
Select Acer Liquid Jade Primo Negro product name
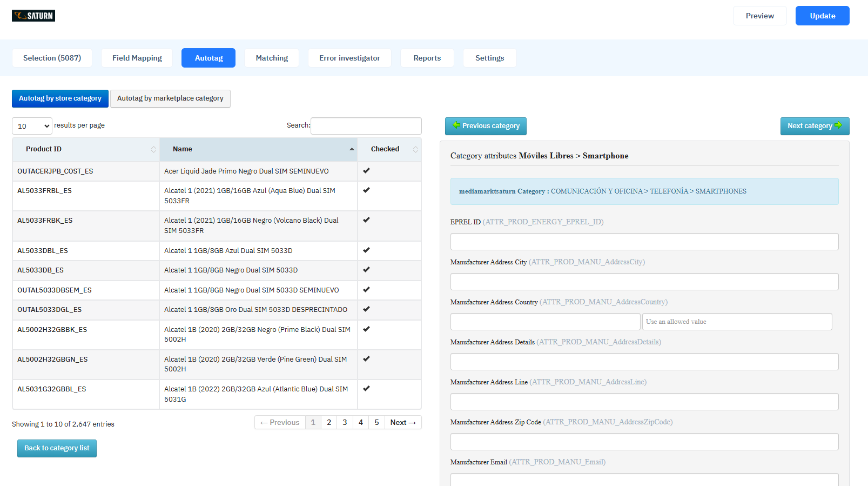[246, 171]
